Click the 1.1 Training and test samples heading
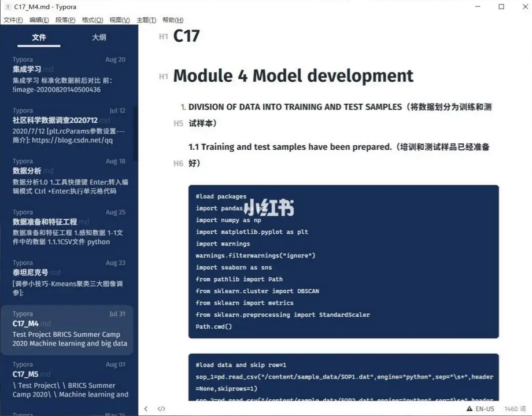Image resolution: width=532 pixels, height=416 pixels. (339, 155)
